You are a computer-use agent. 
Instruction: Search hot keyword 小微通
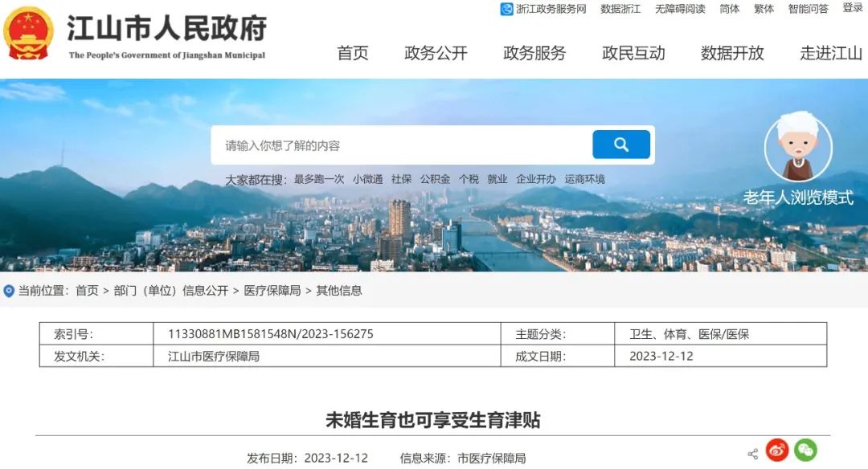[x=367, y=179]
